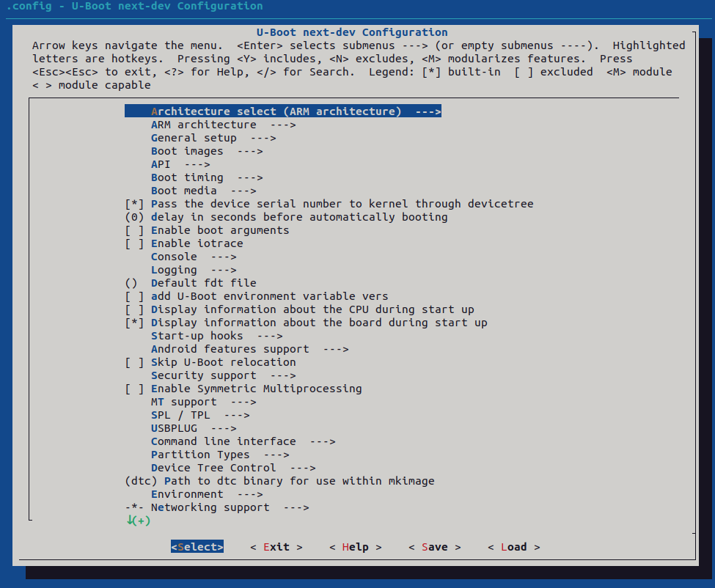The image size is (715, 588).
Task: Expand the Console submenu
Action: point(194,257)
